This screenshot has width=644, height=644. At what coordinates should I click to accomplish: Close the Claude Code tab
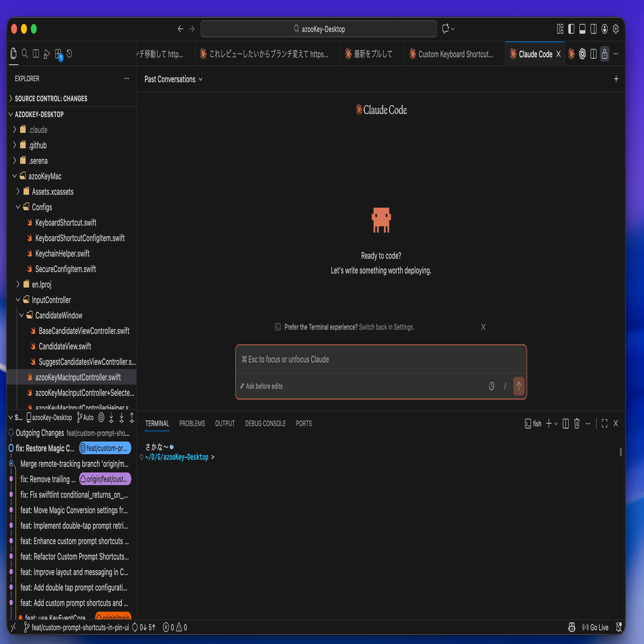tap(558, 54)
